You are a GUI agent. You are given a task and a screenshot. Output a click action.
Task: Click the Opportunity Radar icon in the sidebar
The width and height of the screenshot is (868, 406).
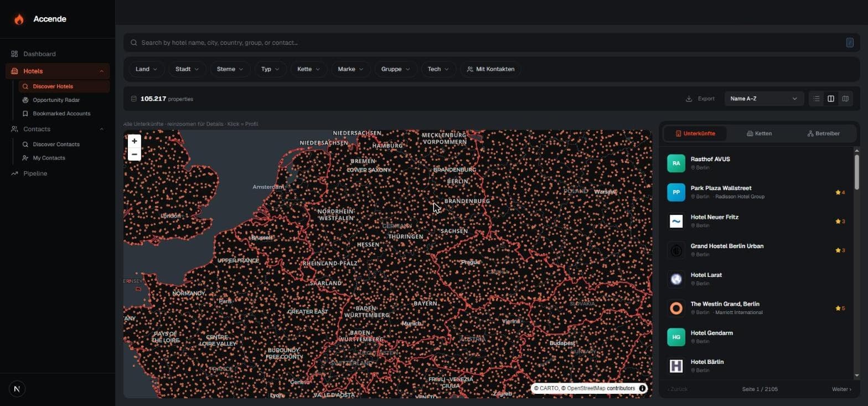(x=25, y=100)
